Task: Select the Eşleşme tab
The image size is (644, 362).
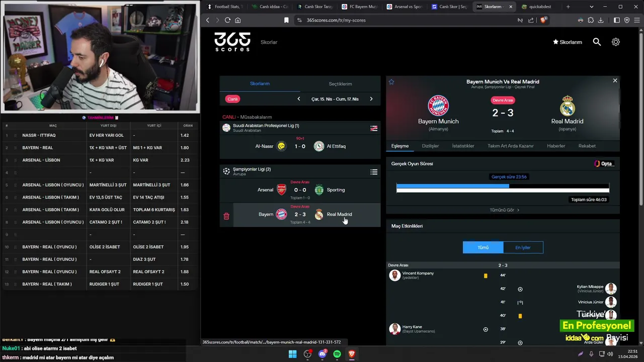Action: click(400, 146)
